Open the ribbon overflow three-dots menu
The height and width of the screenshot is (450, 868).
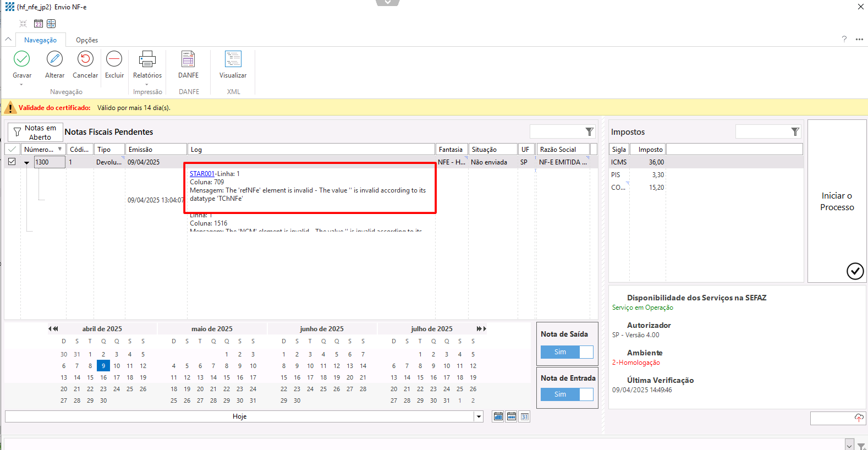point(859,40)
